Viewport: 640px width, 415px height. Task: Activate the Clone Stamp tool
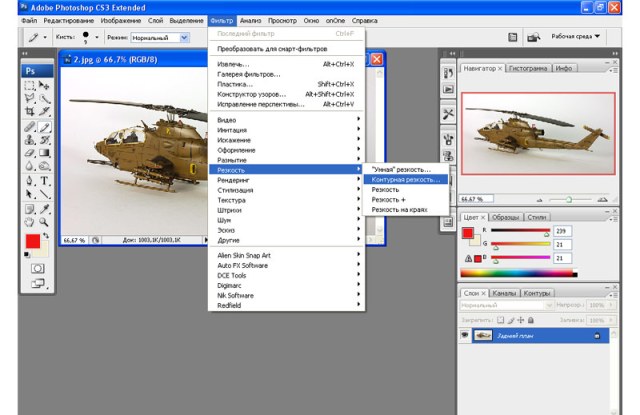coord(31,140)
